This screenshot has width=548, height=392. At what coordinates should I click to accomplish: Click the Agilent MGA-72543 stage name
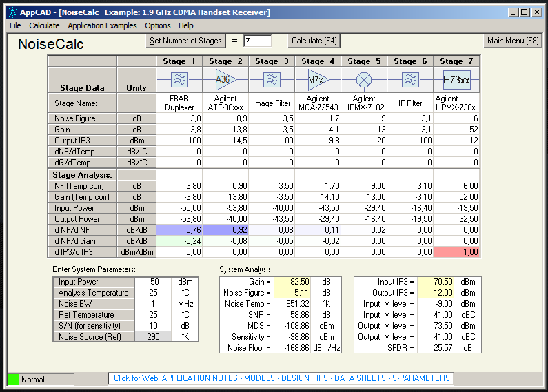(x=318, y=103)
